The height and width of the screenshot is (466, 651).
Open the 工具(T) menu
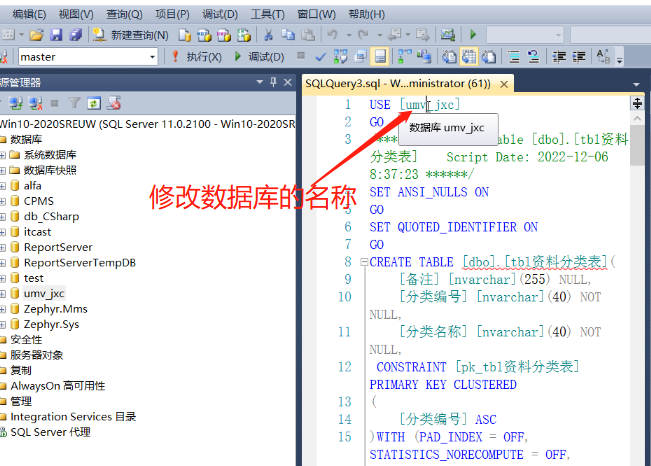pos(267,14)
